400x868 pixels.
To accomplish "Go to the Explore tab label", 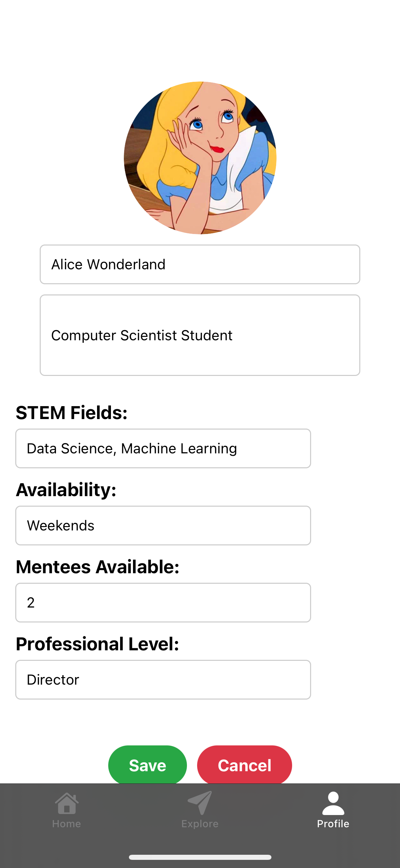I will (200, 824).
